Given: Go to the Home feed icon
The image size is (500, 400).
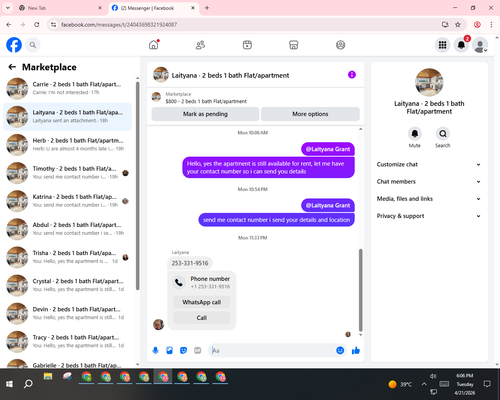Looking at the screenshot, I should tap(154, 45).
